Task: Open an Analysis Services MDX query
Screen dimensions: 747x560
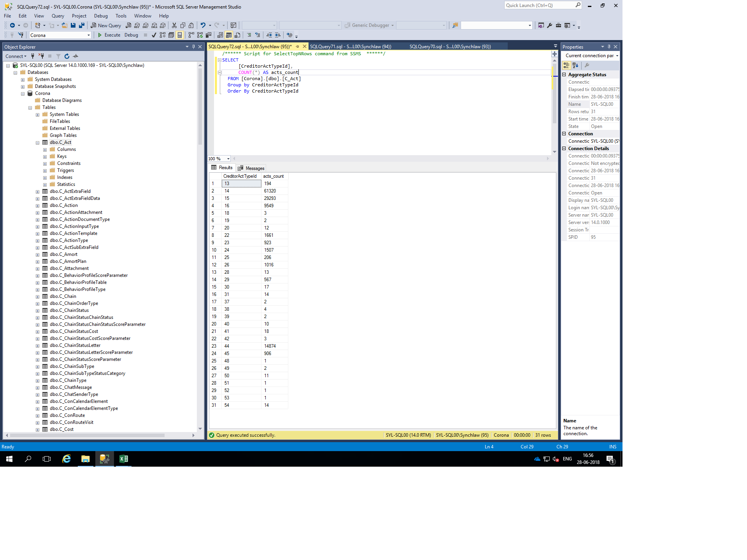Action: pos(137,25)
